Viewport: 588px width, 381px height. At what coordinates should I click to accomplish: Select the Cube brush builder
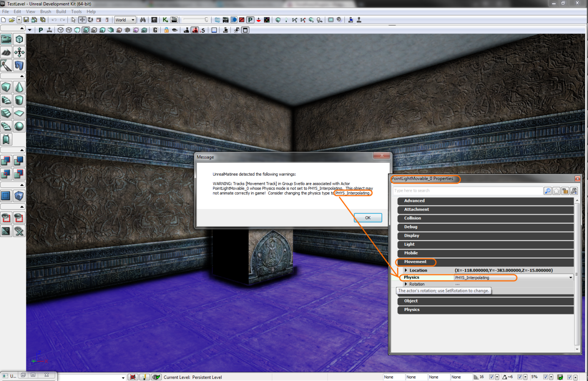tap(6, 87)
